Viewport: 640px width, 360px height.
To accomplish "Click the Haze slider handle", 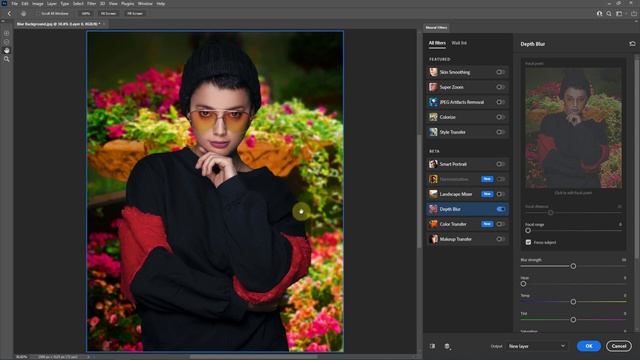I will pyautogui.click(x=523, y=284).
